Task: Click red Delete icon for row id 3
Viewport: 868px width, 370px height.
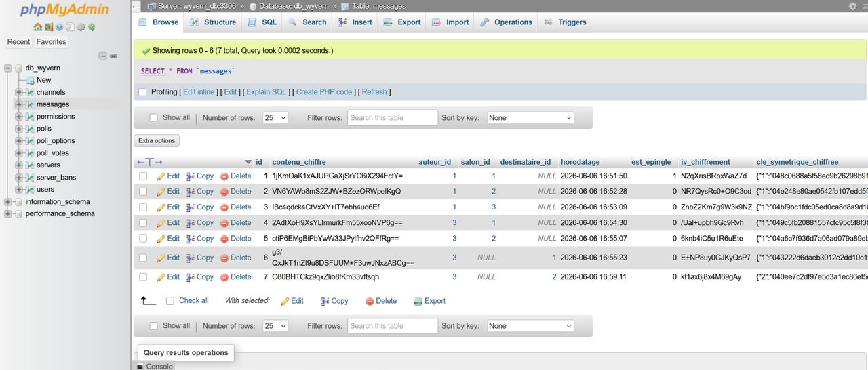Action: [x=224, y=207]
